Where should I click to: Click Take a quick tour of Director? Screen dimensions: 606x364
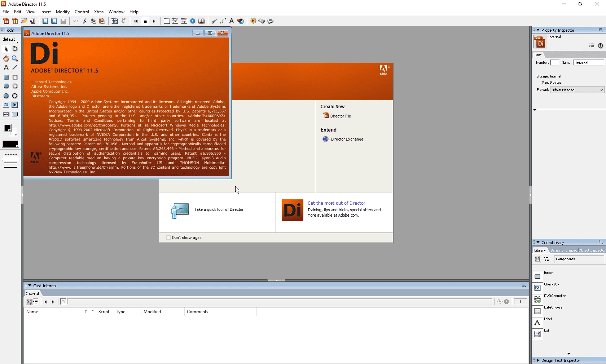[219, 210]
